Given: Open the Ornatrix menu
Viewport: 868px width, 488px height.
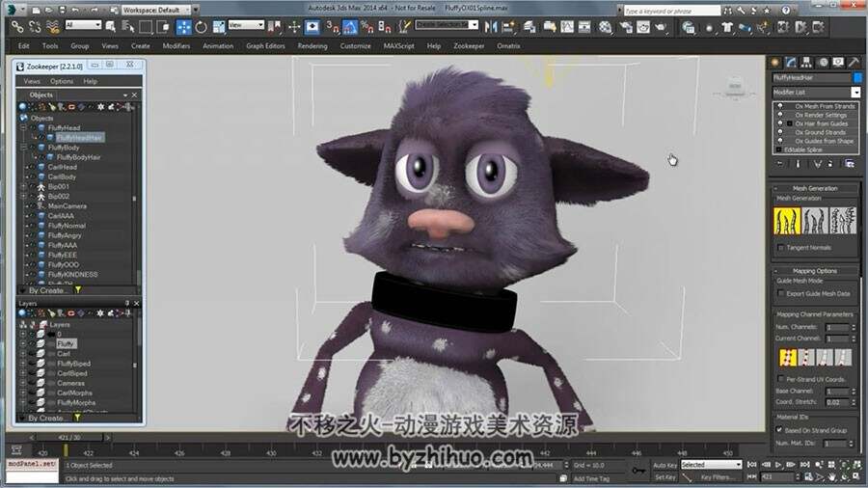Looking at the screenshot, I should 508,46.
